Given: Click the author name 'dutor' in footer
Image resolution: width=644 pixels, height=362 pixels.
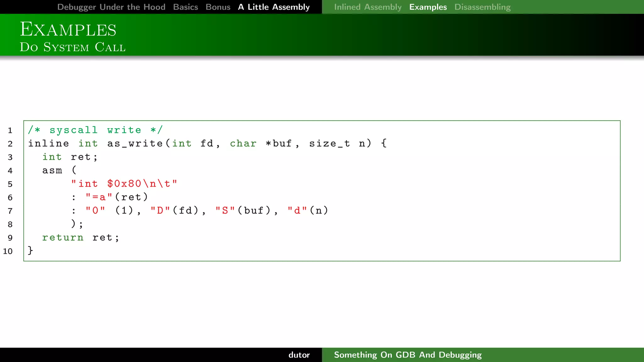Looking at the screenshot, I should [299, 355].
